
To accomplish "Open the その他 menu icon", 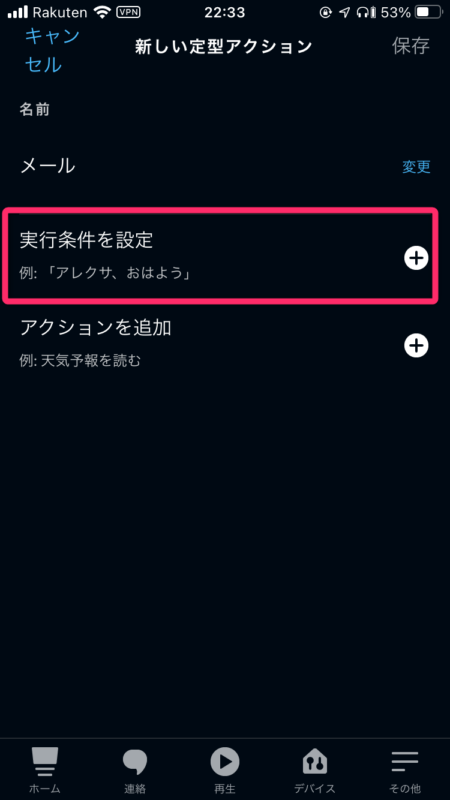I will click(405, 762).
